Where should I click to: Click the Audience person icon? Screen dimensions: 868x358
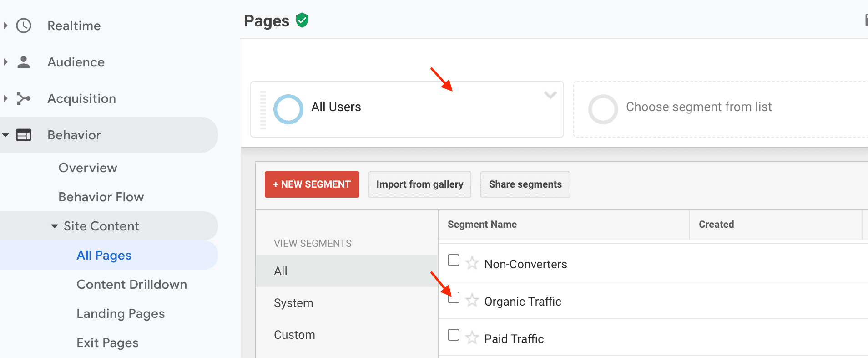pyautogui.click(x=24, y=62)
